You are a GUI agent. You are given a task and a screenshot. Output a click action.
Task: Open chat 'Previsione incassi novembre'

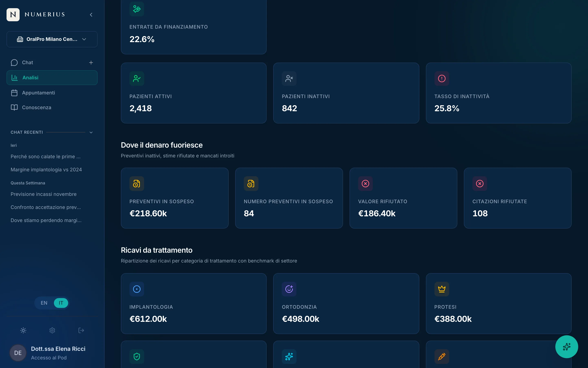point(43,194)
